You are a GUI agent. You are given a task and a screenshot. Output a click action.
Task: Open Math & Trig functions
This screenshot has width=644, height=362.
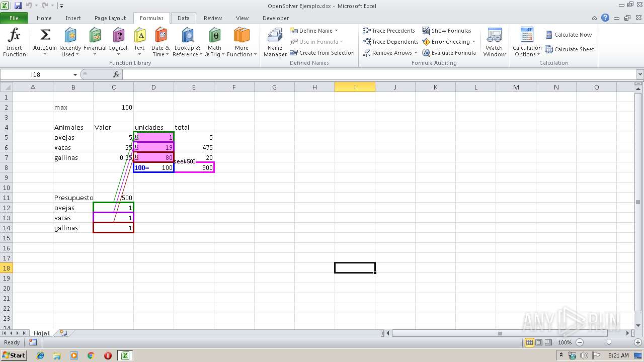click(215, 42)
